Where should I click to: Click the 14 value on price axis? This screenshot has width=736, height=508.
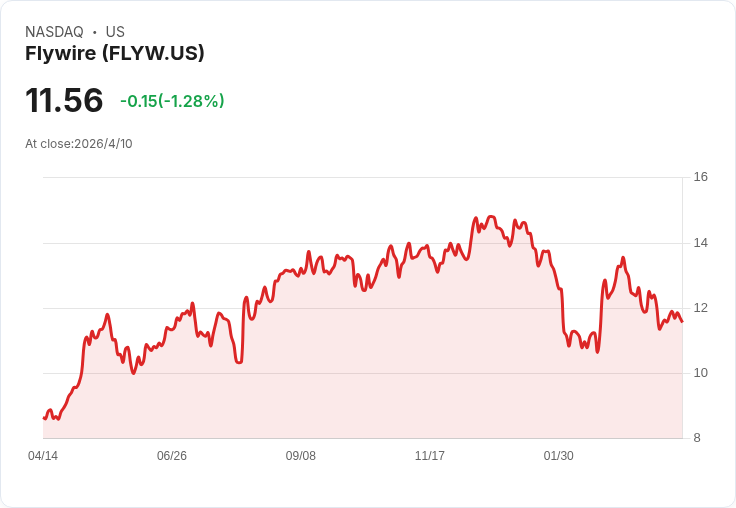tap(701, 243)
